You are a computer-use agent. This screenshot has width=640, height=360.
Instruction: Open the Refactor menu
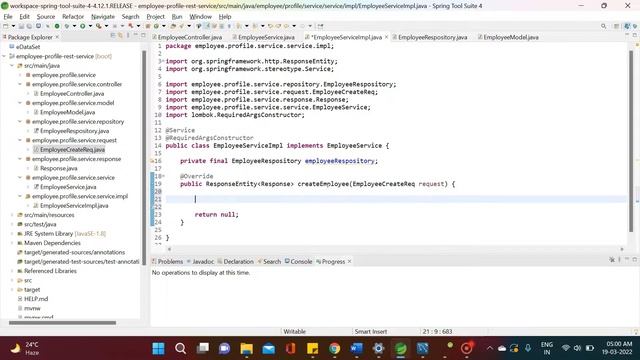pos(73,17)
